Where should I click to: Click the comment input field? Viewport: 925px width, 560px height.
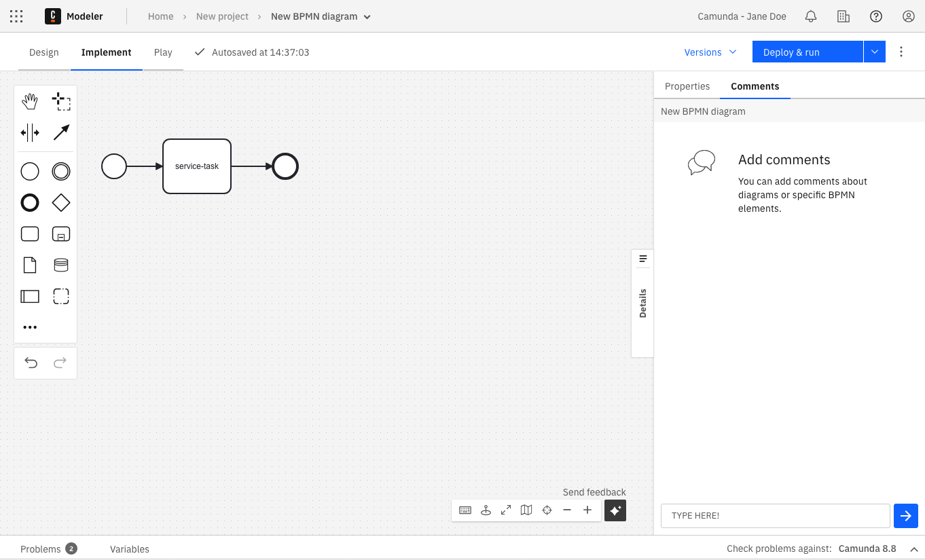(775, 516)
